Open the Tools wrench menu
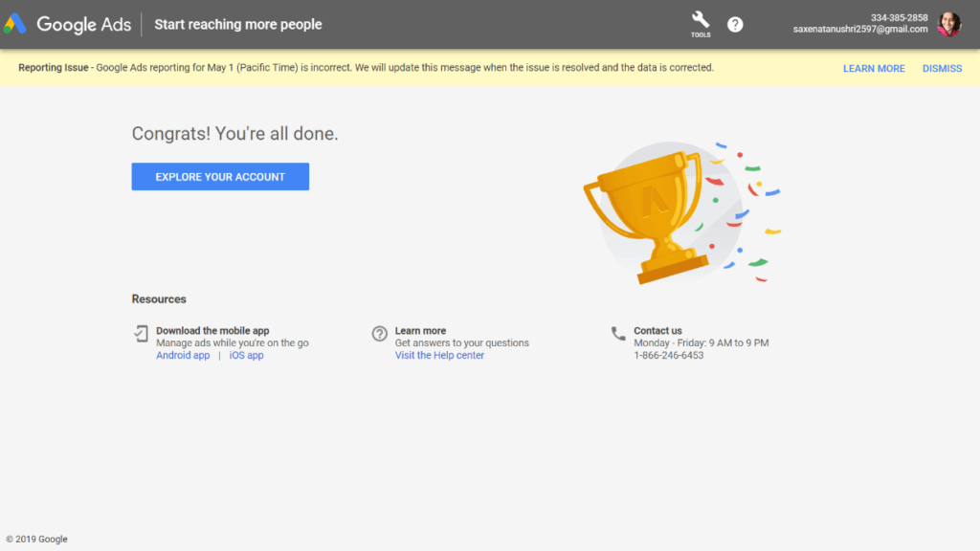The height and width of the screenshot is (551, 980). click(701, 24)
